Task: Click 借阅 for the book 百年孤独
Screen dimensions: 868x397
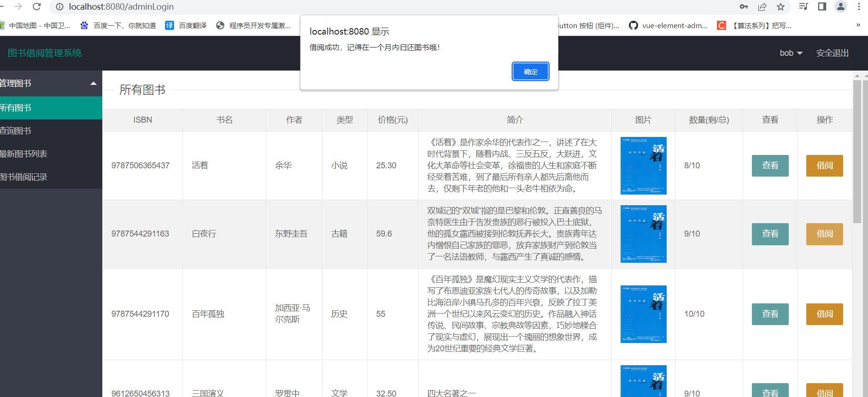Action: point(824,314)
